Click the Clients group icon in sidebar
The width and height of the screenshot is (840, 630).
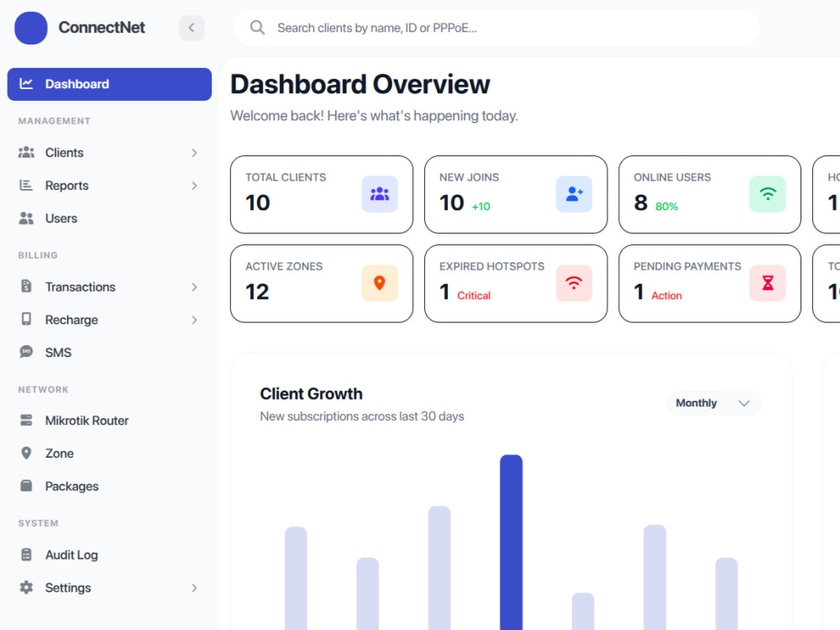tap(26, 153)
